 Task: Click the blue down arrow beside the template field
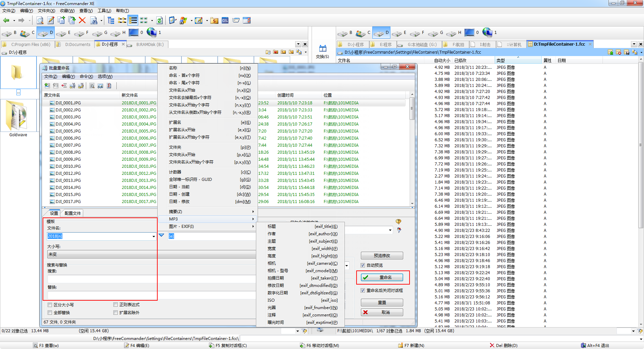point(161,235)
